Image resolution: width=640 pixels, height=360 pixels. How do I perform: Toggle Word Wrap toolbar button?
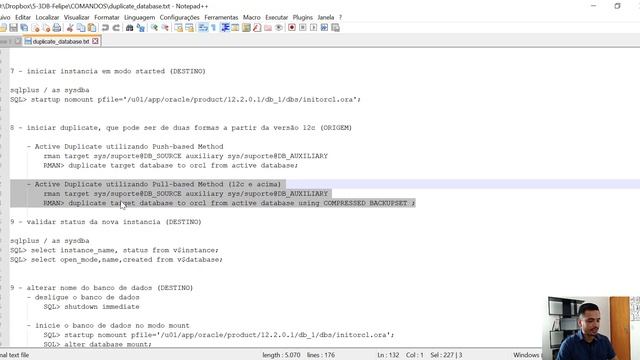click(x=203, y=28)
